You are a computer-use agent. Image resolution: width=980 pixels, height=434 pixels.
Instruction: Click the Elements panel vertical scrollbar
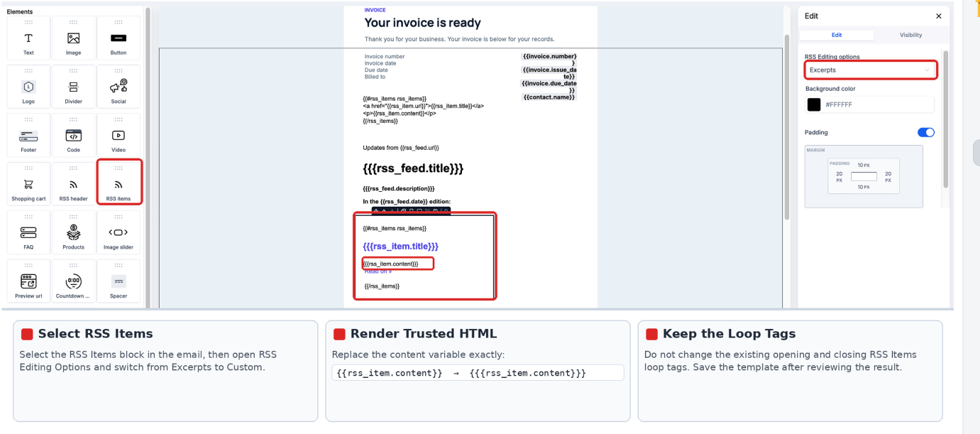click(148, 158)
